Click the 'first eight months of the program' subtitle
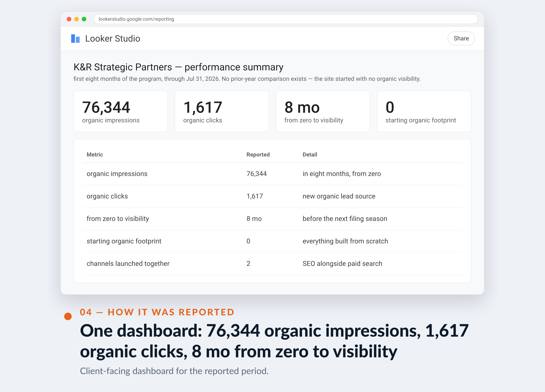 coord(247,79)
